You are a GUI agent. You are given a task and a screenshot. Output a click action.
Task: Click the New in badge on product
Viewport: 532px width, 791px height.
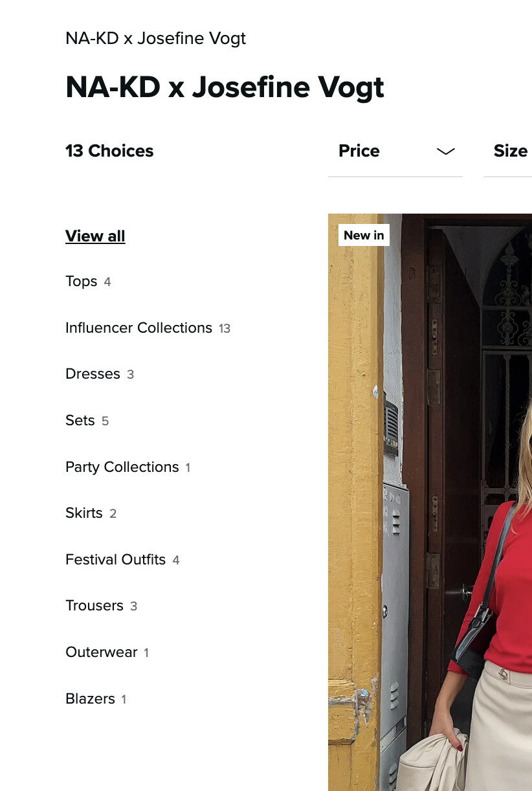pyautogui.click(x=364, y=236)
